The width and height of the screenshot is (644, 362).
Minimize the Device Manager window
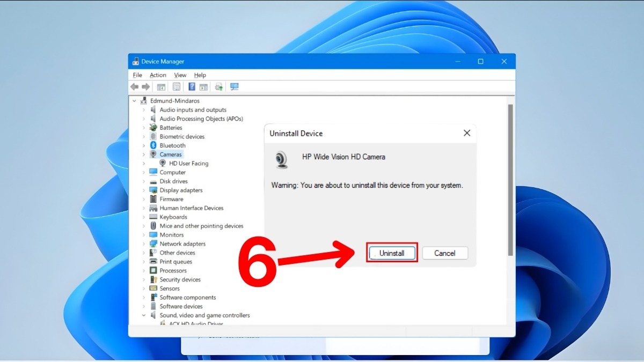coord(457,62)
